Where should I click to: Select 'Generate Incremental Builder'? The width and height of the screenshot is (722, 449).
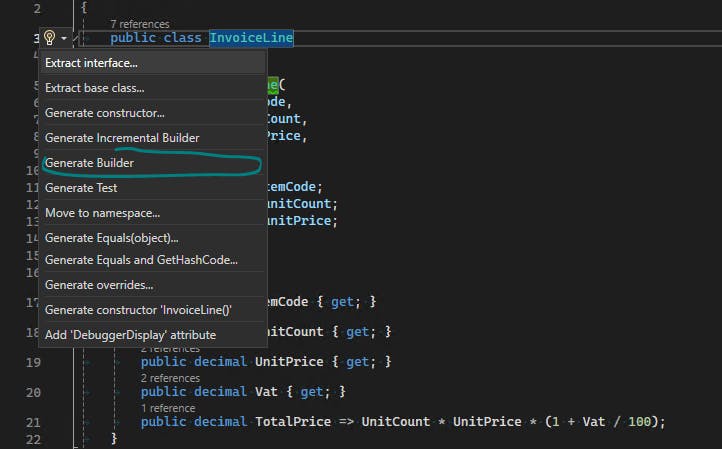pos(122,138)
